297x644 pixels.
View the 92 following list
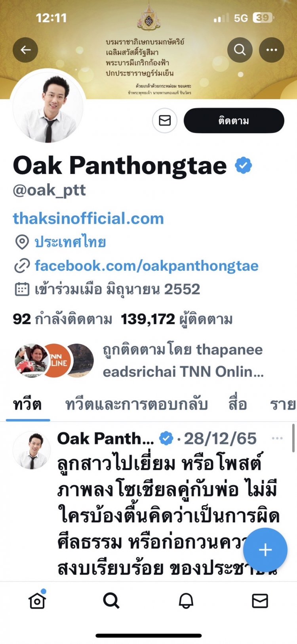tap(63, 319)
